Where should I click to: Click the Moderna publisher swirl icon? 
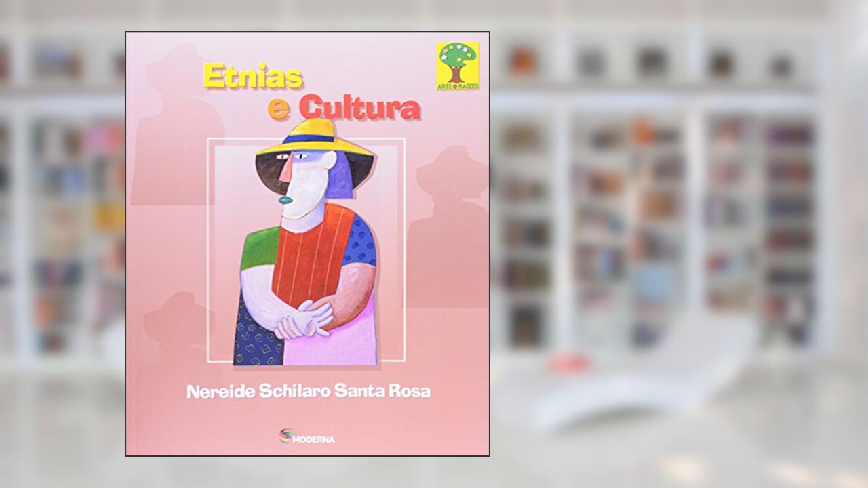286,436
